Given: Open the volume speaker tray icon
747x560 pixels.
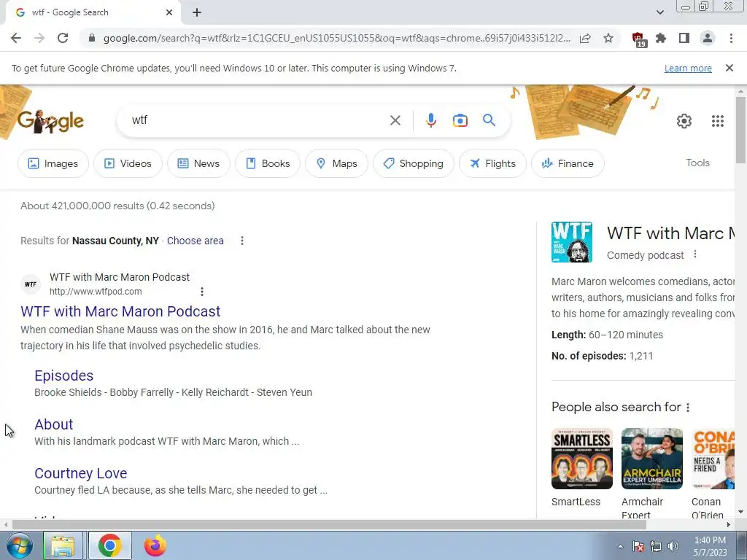Looking at the screenshot, I should click(673, 546).
